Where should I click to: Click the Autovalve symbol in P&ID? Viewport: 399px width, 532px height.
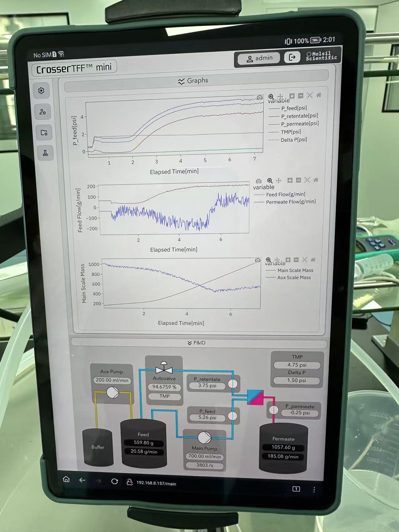pos(164,368)
